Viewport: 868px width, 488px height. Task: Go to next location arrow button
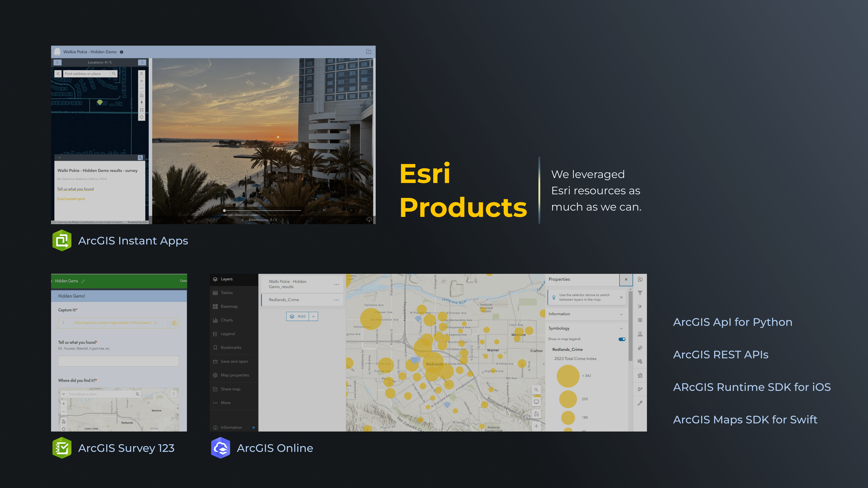coord(142,62)
